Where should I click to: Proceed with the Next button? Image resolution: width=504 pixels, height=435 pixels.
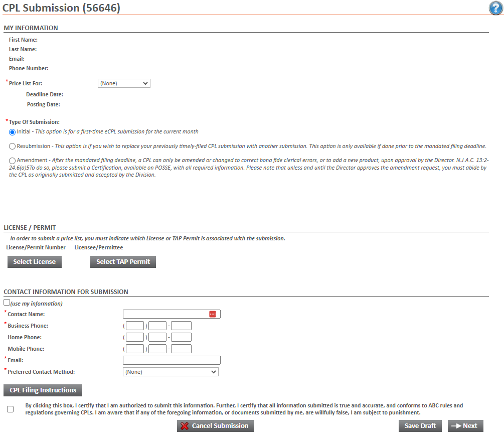coord(465,426)
